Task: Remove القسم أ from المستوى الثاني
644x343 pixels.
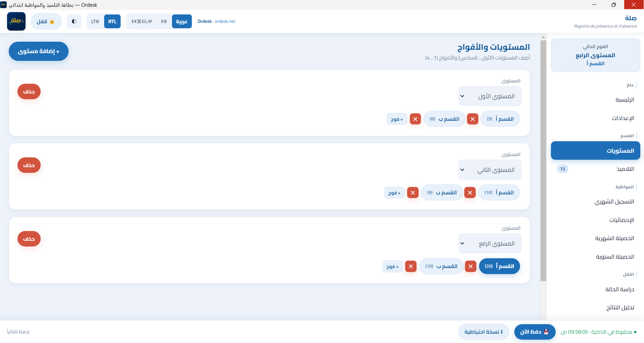Action: tap(470, 193)
